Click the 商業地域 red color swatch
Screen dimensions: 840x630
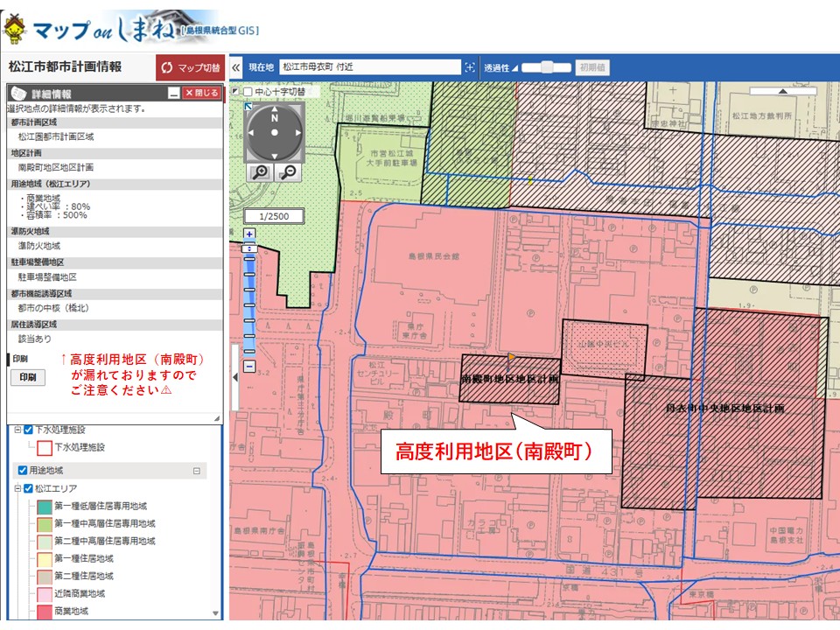pyautogui.click(x=45, y=612)
